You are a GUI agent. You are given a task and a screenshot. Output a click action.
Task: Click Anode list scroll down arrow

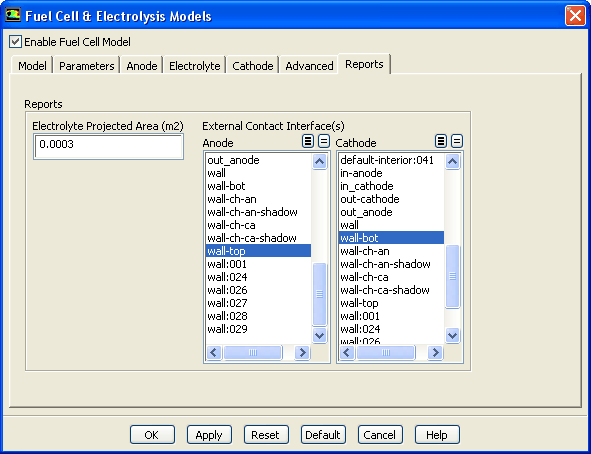pos(320,335)
